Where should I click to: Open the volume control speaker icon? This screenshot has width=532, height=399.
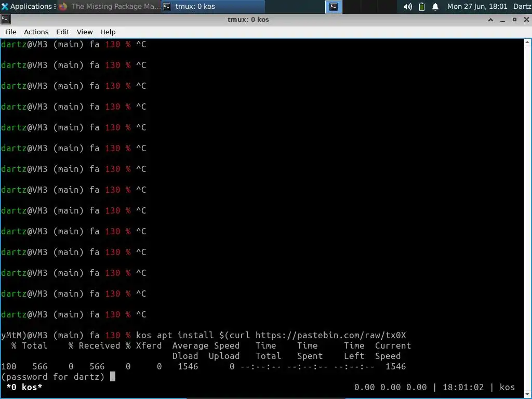coord(408,7)
